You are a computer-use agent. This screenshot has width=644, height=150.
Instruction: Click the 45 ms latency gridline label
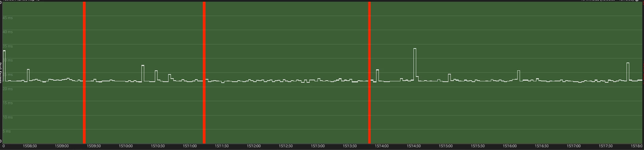(8, 17)
